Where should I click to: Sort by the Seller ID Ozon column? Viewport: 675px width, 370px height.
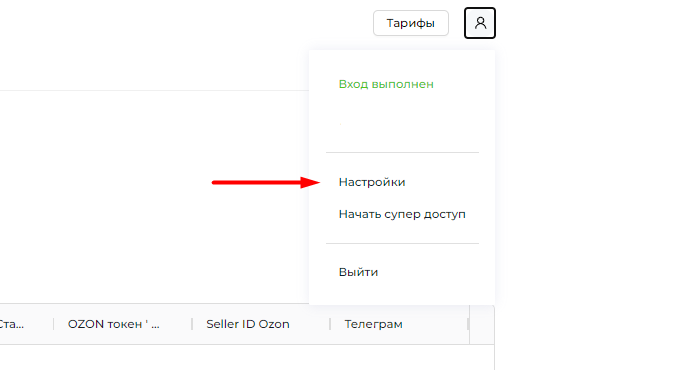248,324
